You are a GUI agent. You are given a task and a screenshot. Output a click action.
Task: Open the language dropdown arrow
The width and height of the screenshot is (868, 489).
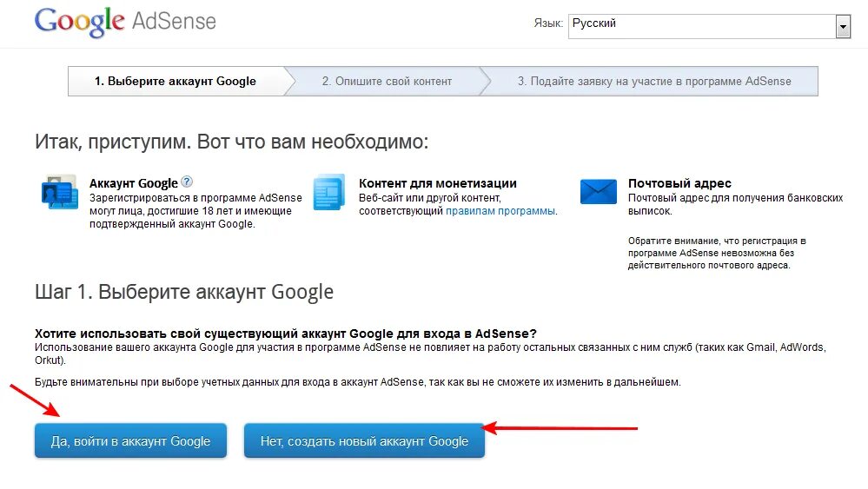[842, 28]
